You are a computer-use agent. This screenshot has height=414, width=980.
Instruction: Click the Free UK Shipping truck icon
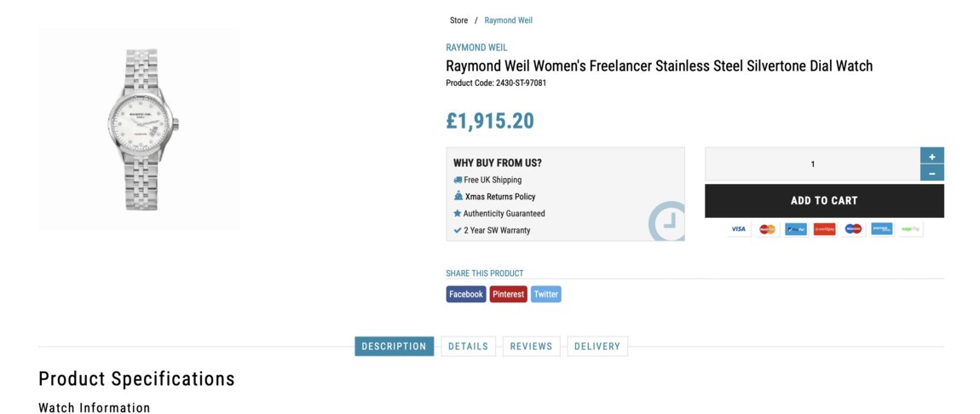458,180
